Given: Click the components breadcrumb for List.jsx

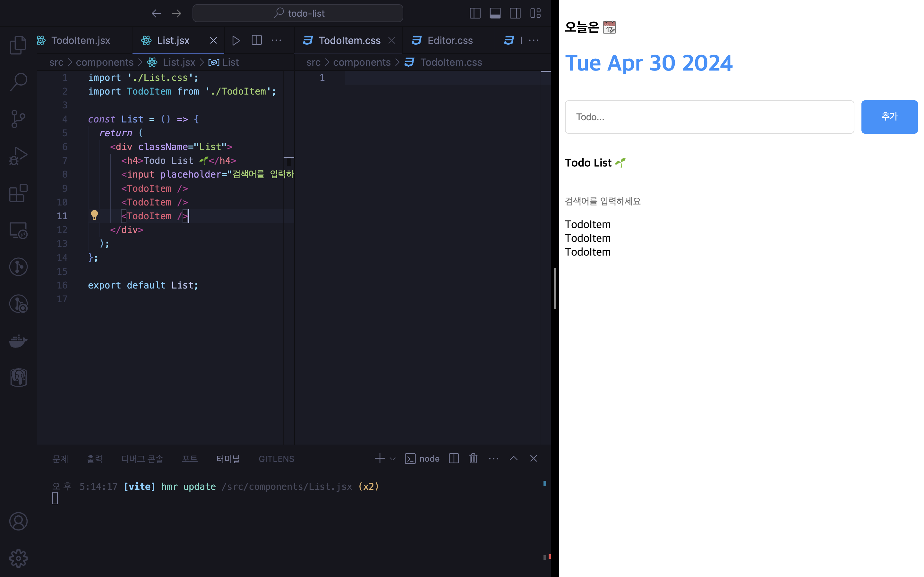Looking at the screenshot, I should (105, 62).
